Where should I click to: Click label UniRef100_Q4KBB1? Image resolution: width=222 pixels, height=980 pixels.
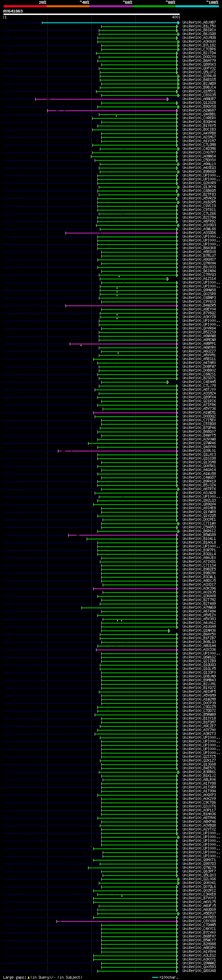pos(199,114)
